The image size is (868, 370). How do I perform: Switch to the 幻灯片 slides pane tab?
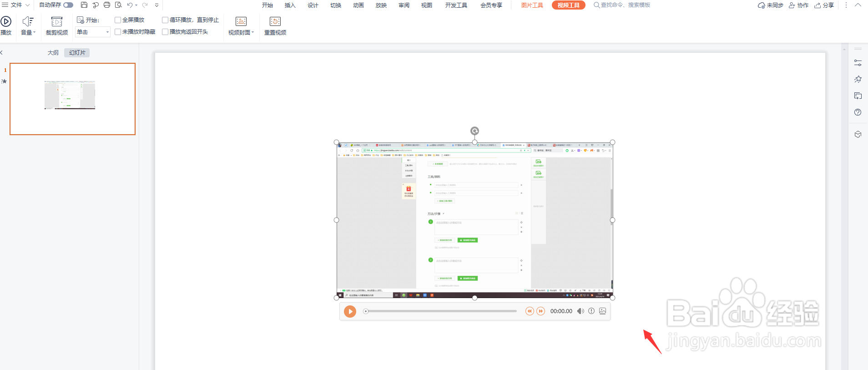coord(77,53)
